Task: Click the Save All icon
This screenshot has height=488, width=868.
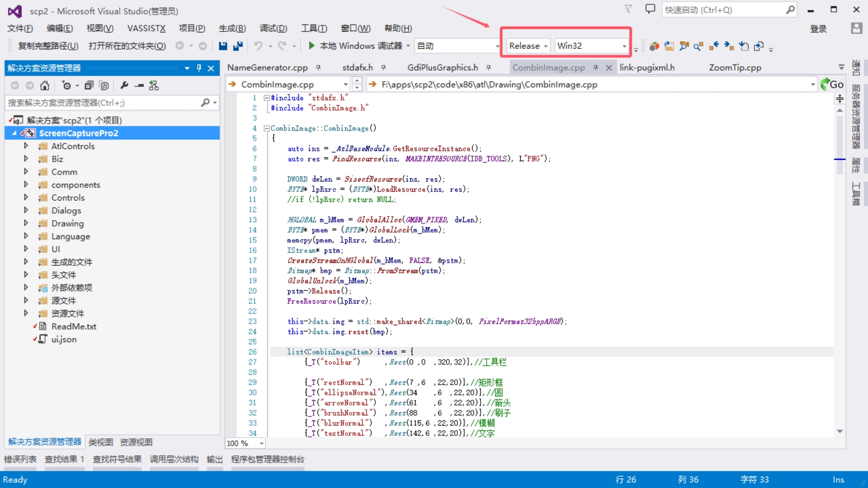Action: [238, 46]
